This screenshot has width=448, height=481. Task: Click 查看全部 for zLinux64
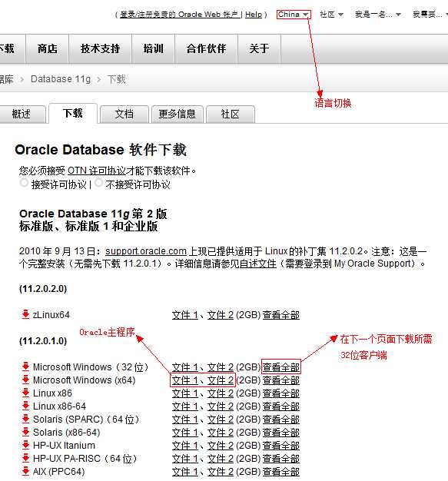click(281, 315)
